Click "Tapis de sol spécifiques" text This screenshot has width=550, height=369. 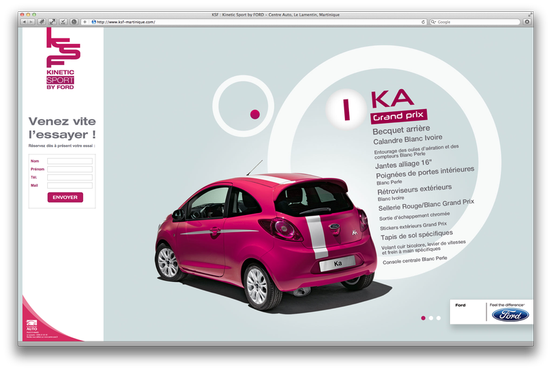tap(417, 235)
